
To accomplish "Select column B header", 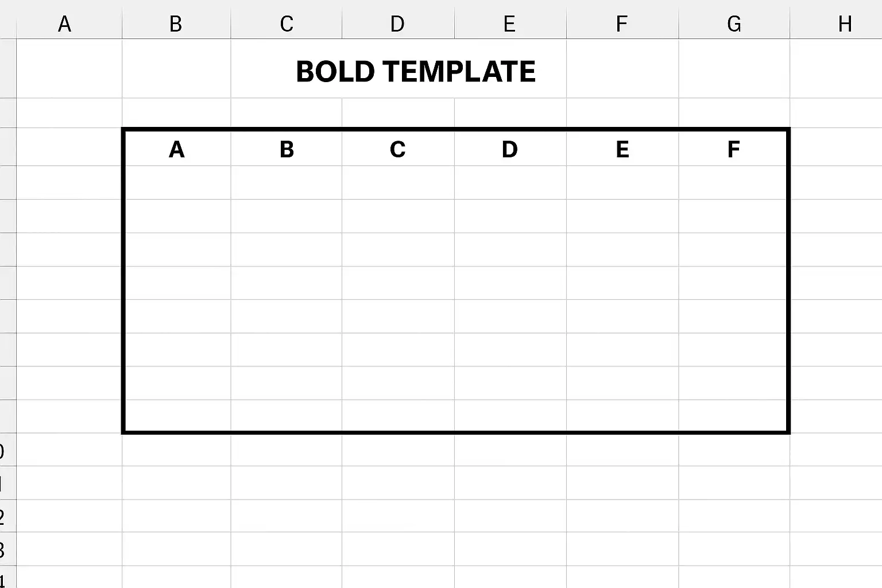I will pyautogui.click(x=176, y=24).
